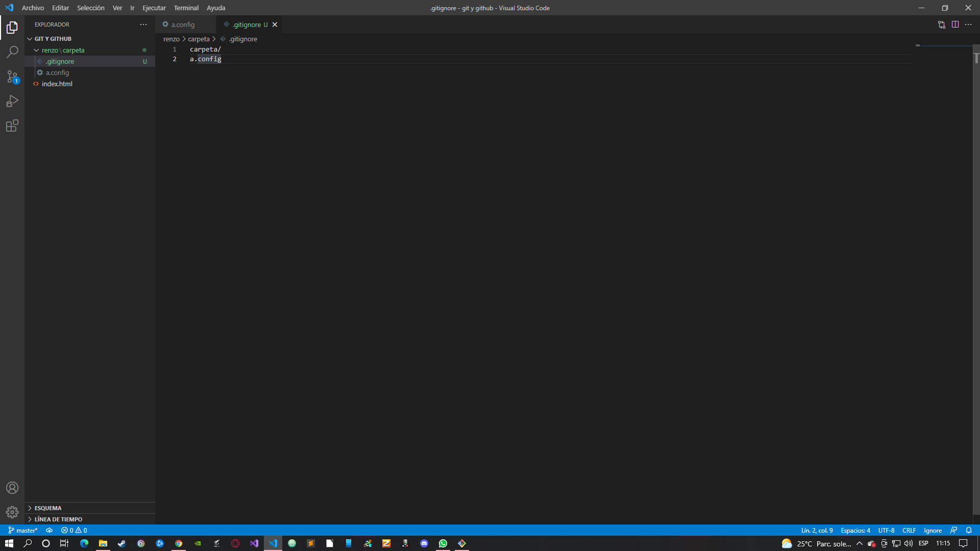Change file encoding UTF-8

point(886,530)
